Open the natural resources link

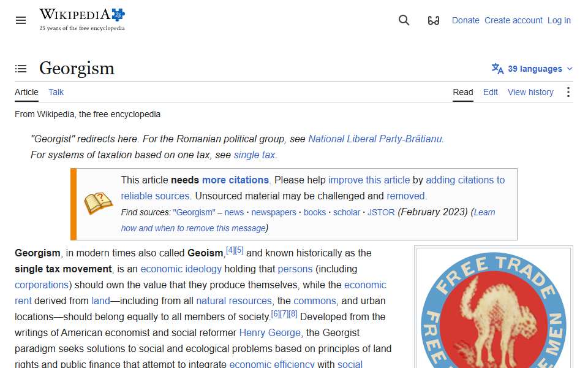(233, 301)
